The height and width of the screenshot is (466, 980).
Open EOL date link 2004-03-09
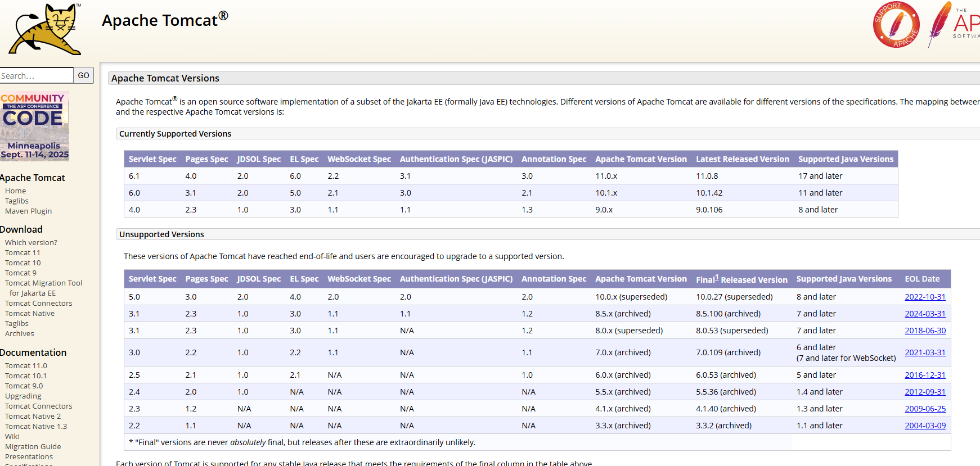coord(925,426)
